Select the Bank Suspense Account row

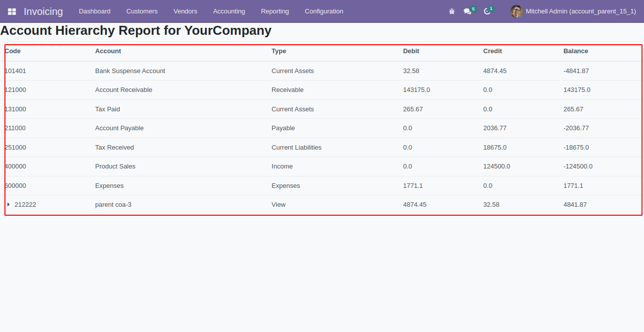(x=323, y=71)
